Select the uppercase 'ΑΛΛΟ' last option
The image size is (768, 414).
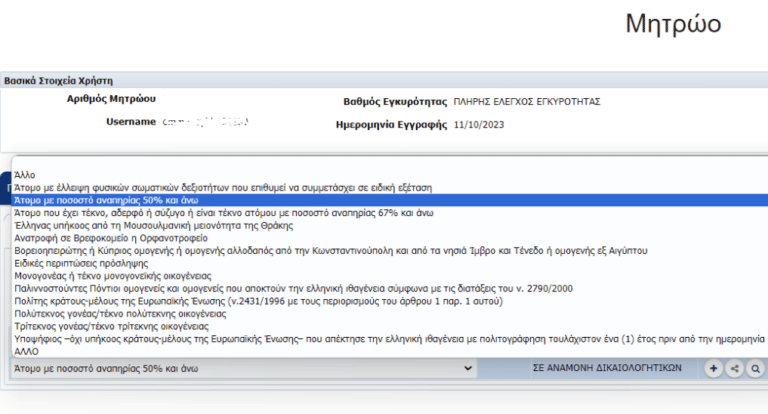coord(390,351)
